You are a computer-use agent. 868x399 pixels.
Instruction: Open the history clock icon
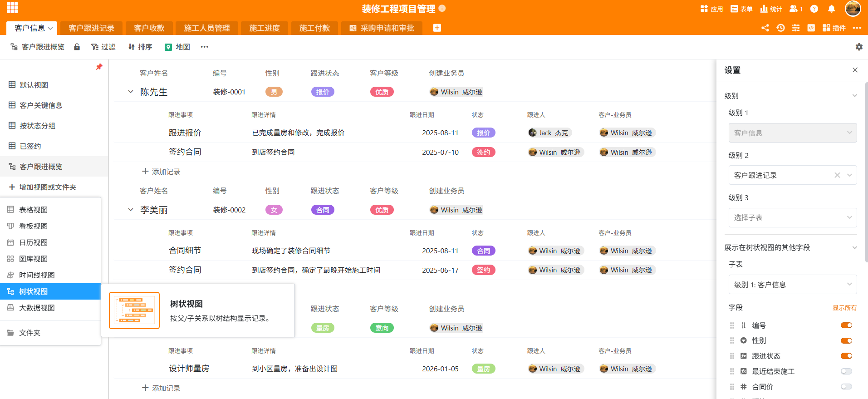tap(780, 28)
